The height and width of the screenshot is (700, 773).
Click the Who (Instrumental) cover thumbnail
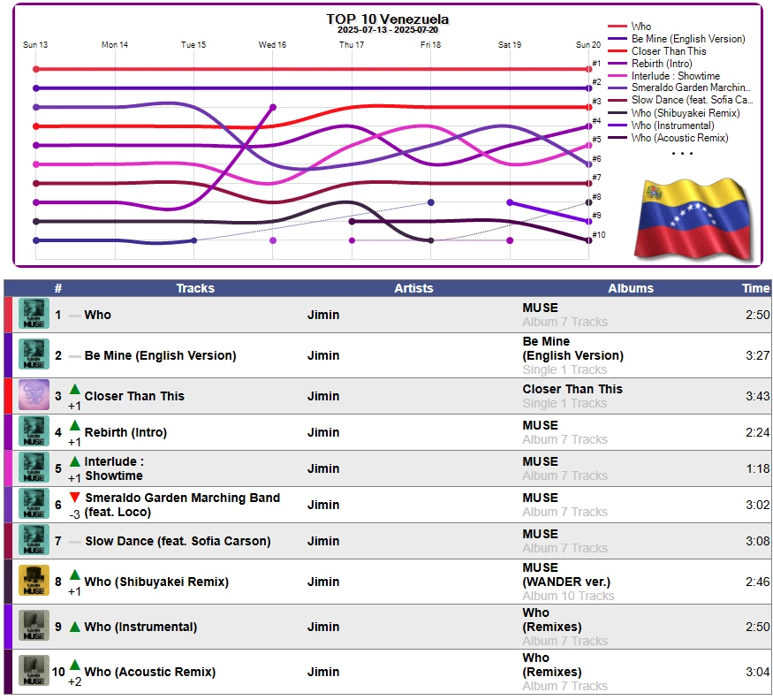34,626
